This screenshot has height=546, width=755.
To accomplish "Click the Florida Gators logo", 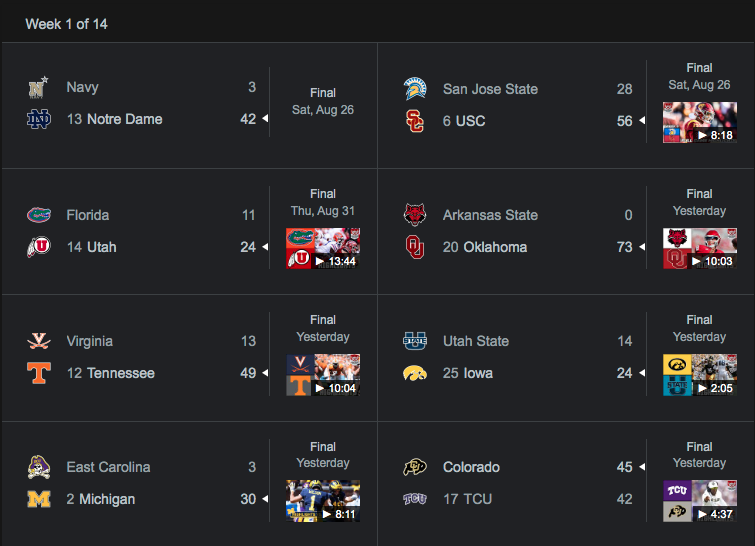I will (38, 215).
